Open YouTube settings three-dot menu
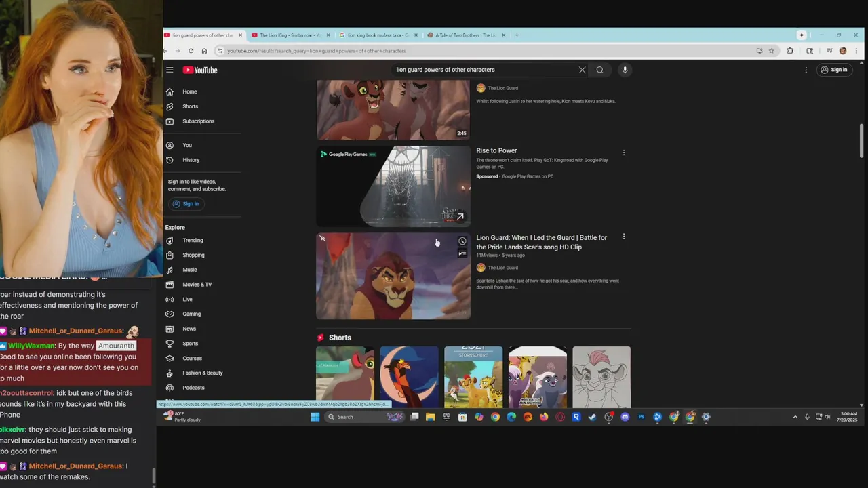This screenshot has height=488, width=868. (x=806, y=70)
